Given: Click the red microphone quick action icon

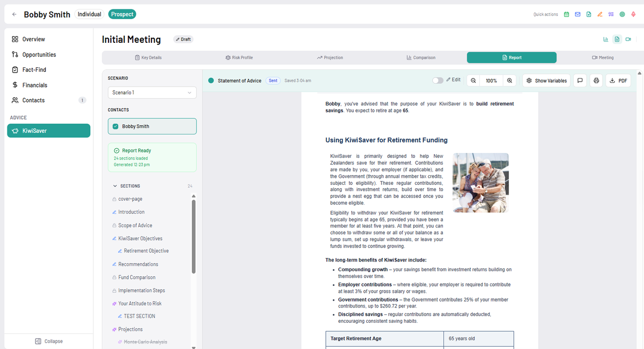Looking at the screenshot, I should tap(633, 14).
